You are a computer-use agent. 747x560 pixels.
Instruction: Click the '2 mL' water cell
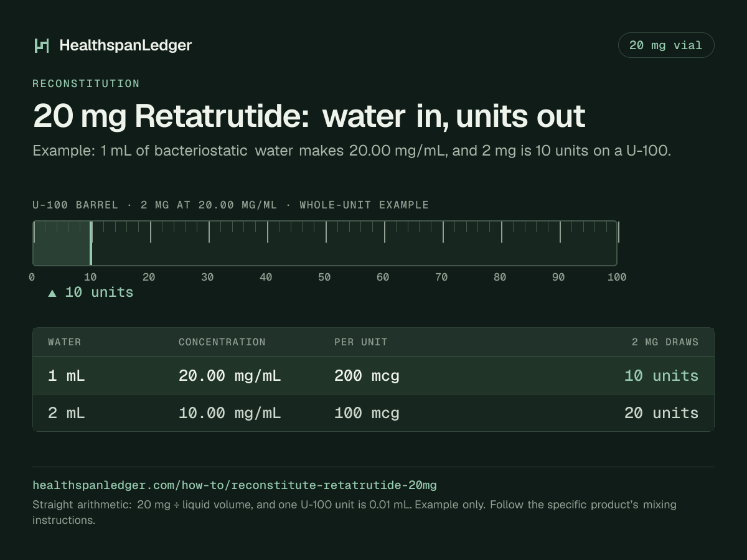(67, 413)
